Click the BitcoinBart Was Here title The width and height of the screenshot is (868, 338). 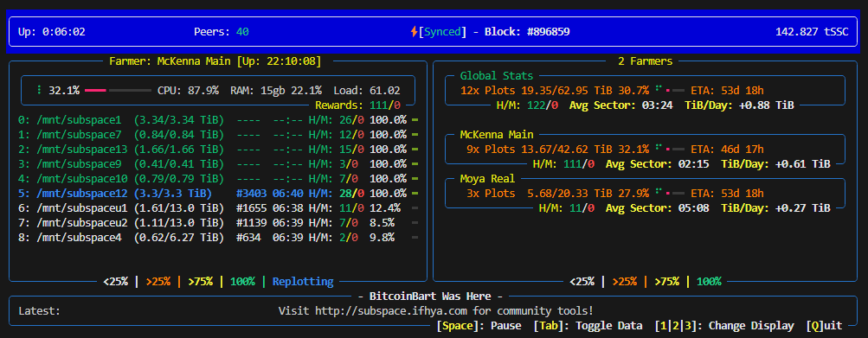click(x=430, y=297)
